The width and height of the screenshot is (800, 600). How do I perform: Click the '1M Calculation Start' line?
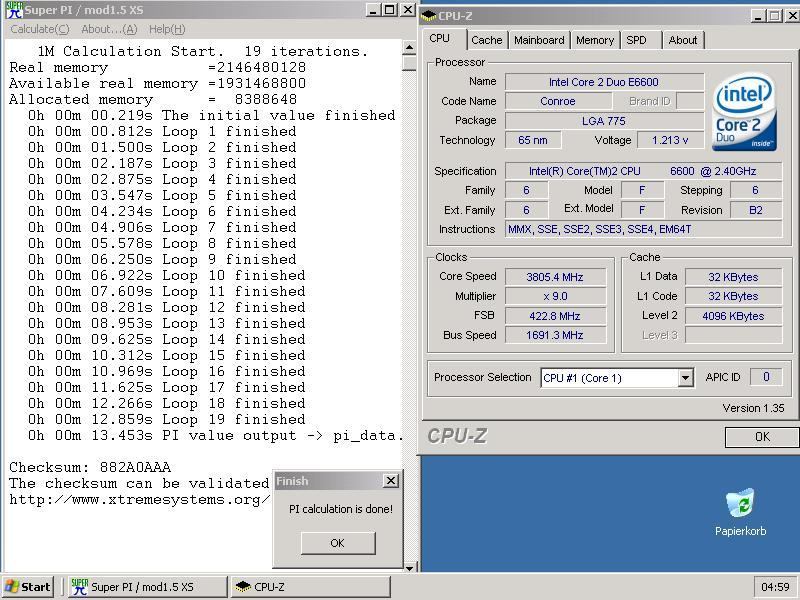click(x=203, y=51)
